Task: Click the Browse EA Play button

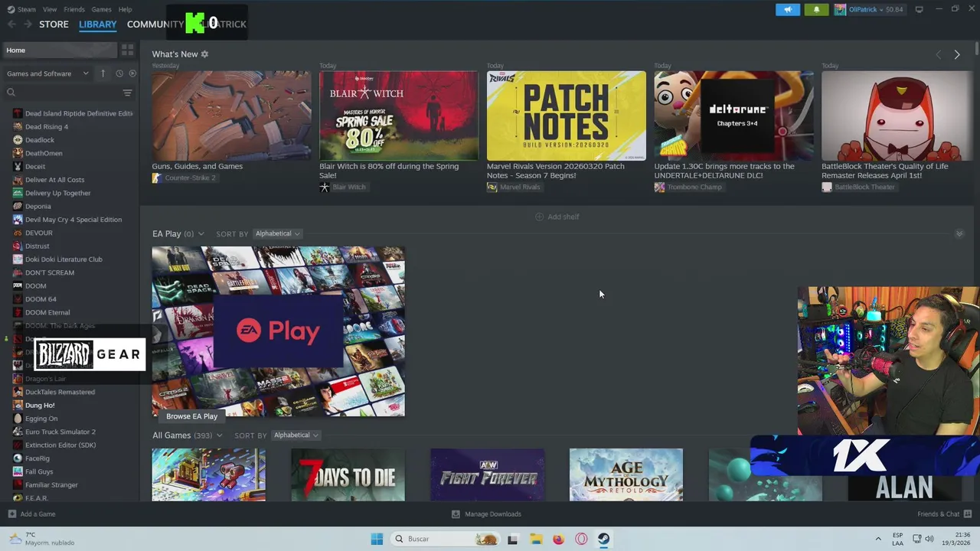Action: [x=192, y=416]
